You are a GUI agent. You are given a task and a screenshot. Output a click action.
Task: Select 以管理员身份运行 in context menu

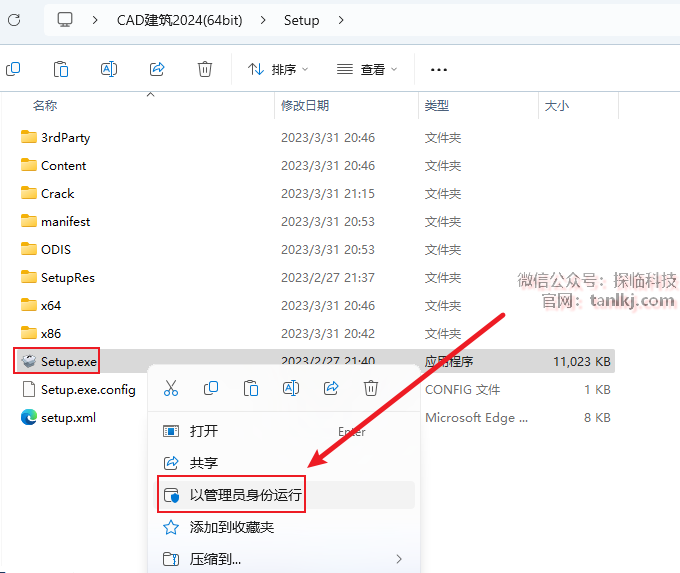tap(284, 495)
